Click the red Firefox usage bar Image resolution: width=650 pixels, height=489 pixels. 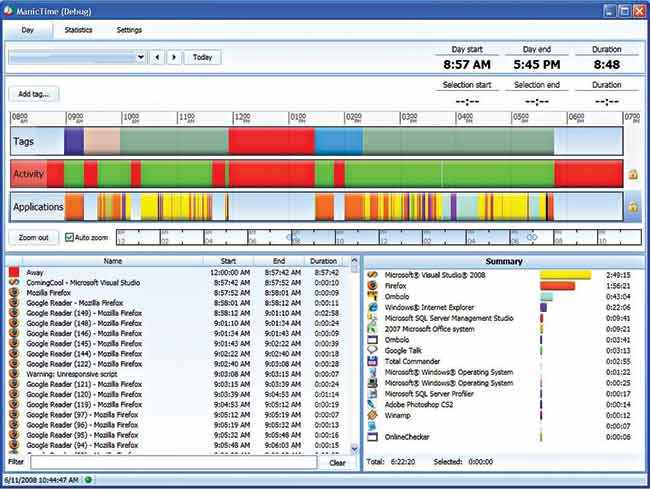click(557, 286)
